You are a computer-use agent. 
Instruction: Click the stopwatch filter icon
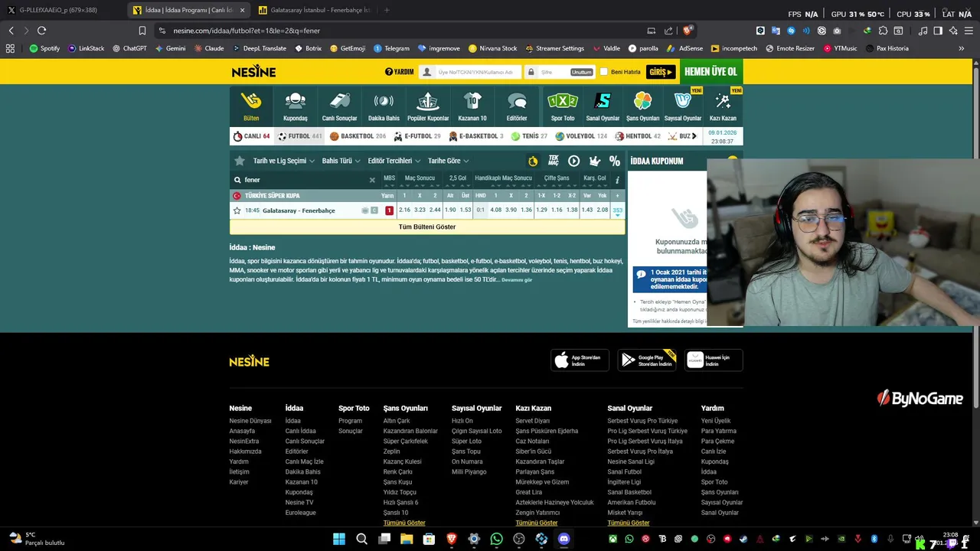click(533, 161)
